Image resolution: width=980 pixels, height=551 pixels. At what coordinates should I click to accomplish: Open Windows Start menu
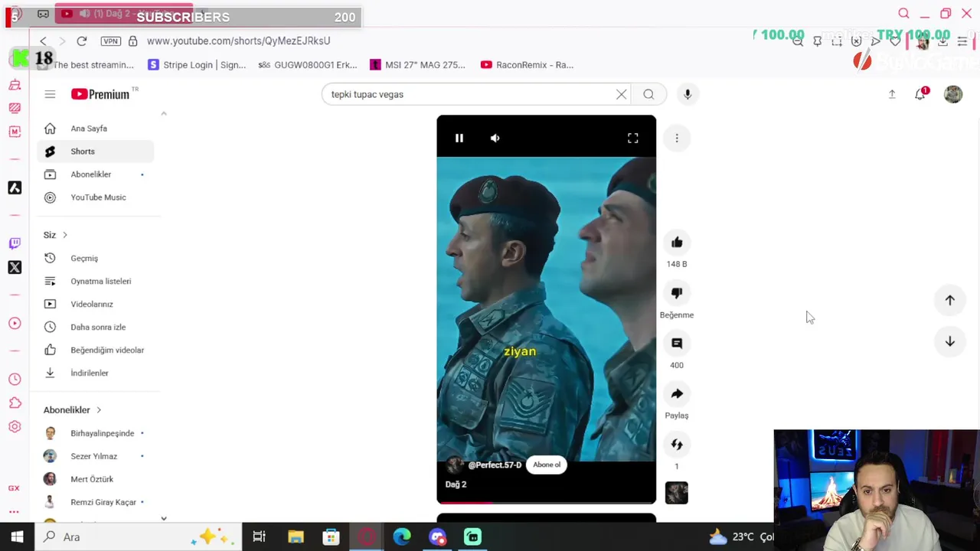(17, 537)
